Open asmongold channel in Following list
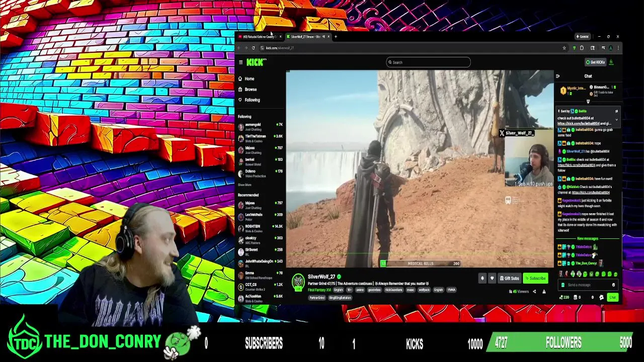This screenshot has width=644, height=362. pyautogui.click(x=260, y=127)
